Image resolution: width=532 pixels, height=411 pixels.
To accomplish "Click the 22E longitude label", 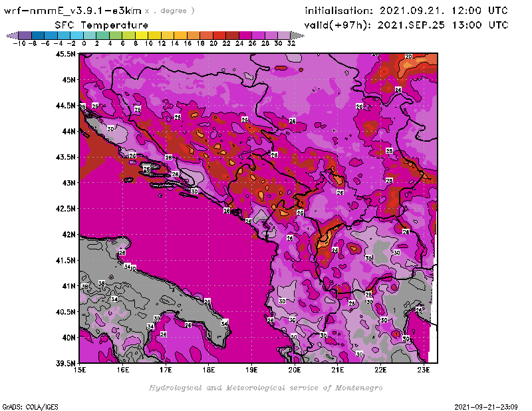I will point(380,370).
